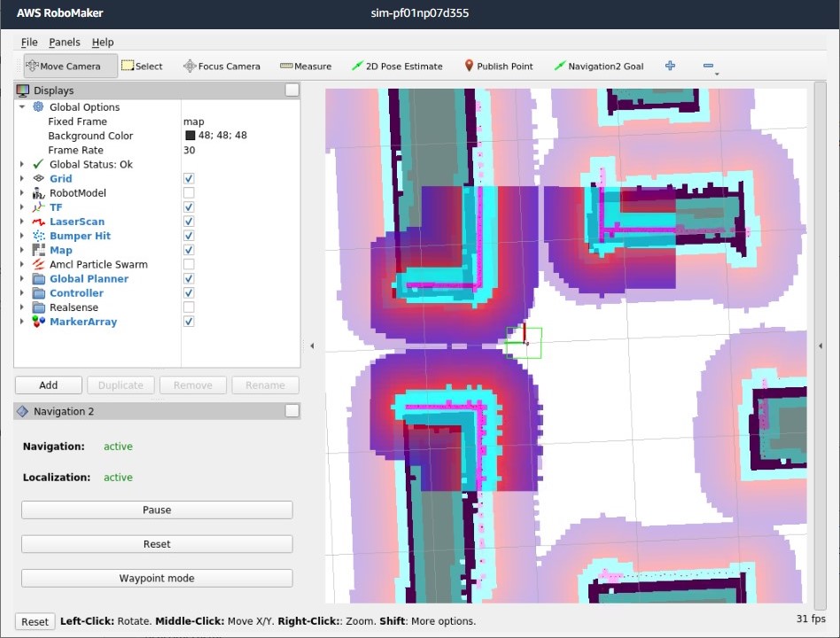This screenshot has width=840, height=638.
Task: Undock the Displays panel
Action: pos(292,90)
